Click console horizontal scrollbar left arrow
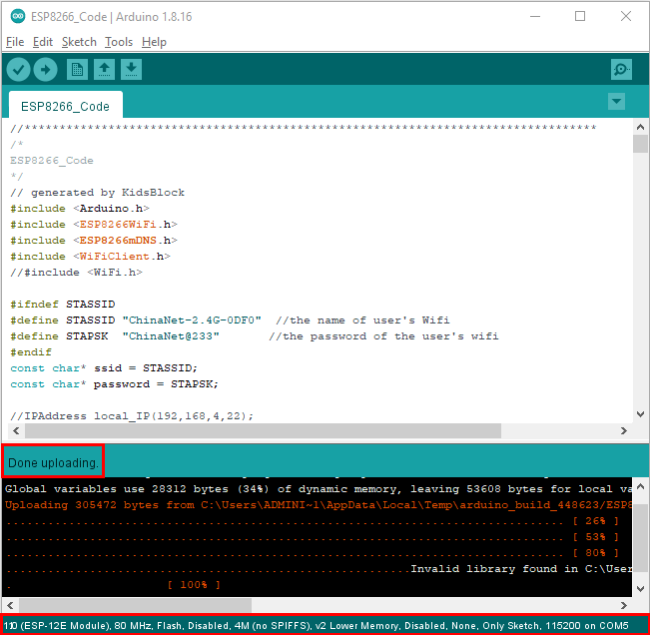This screenshot has width=650, height=635. (x=11, y=605)
